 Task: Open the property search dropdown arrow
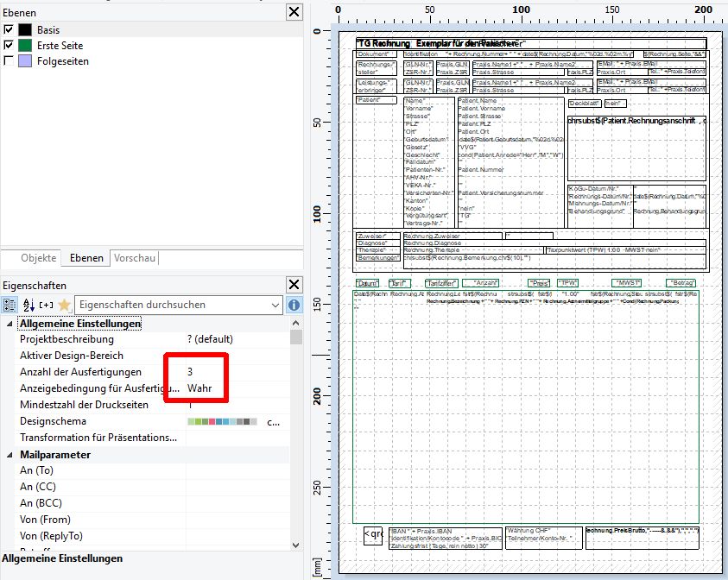(x=274, y=305)
